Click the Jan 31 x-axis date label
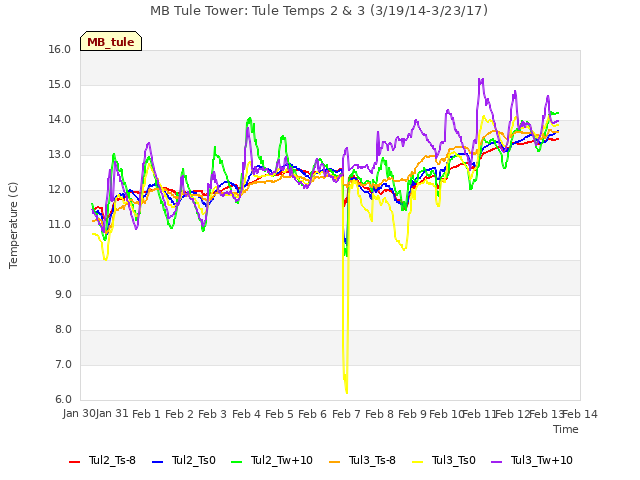Screen dimensions: 640x480 tap(112, 414)
